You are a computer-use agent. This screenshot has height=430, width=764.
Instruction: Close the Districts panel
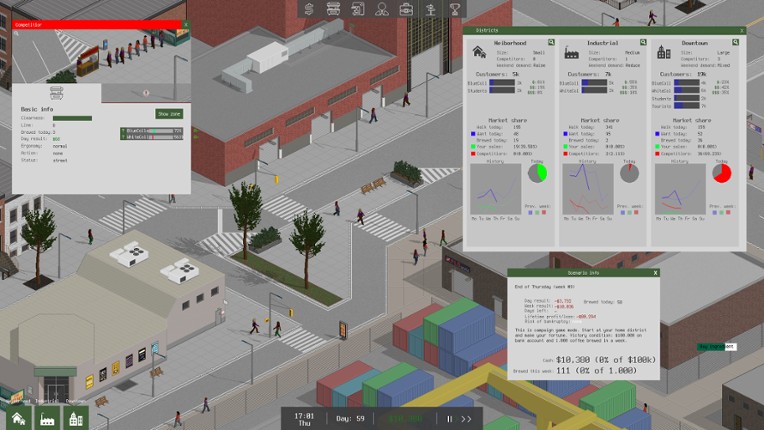(742, 30)
